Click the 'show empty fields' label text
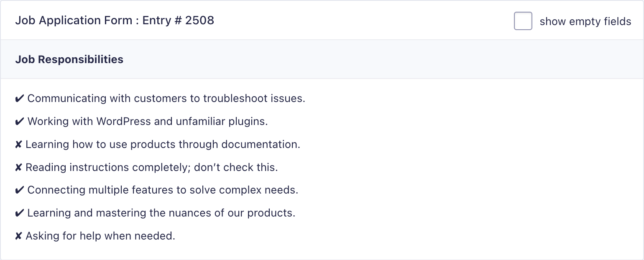644x260 pixels. pos(585,21)
